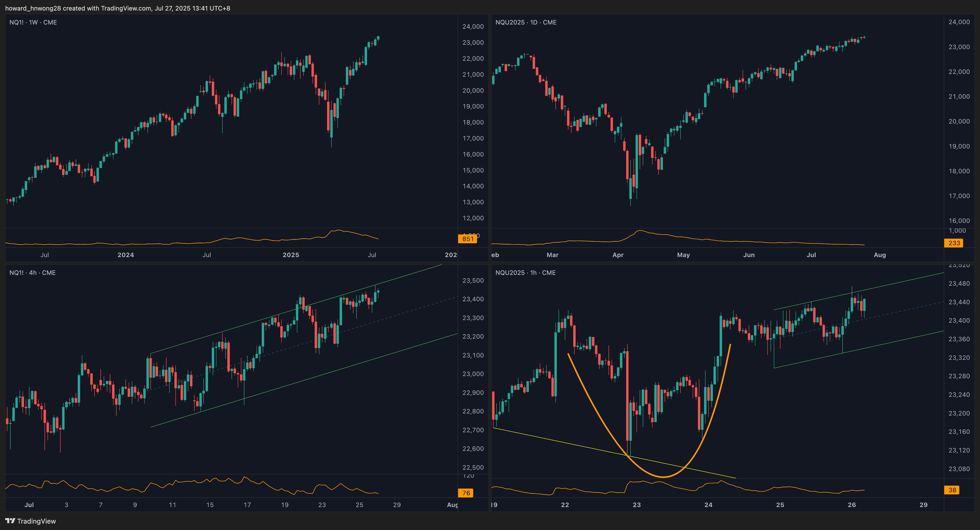Click the orange 233 indicator value badge
This screenshot has width=980, height=530.
click(954, 243)
